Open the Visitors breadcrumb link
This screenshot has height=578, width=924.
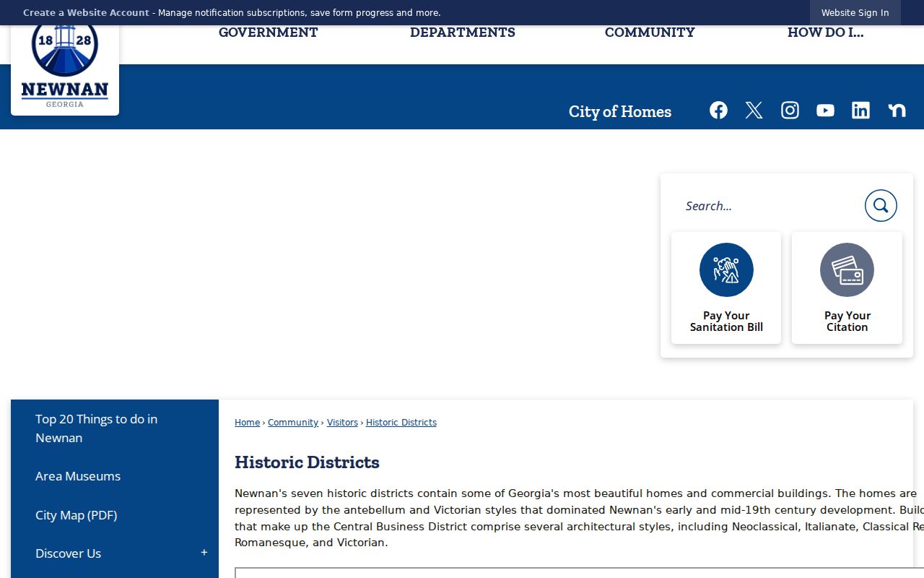(342, 423)
